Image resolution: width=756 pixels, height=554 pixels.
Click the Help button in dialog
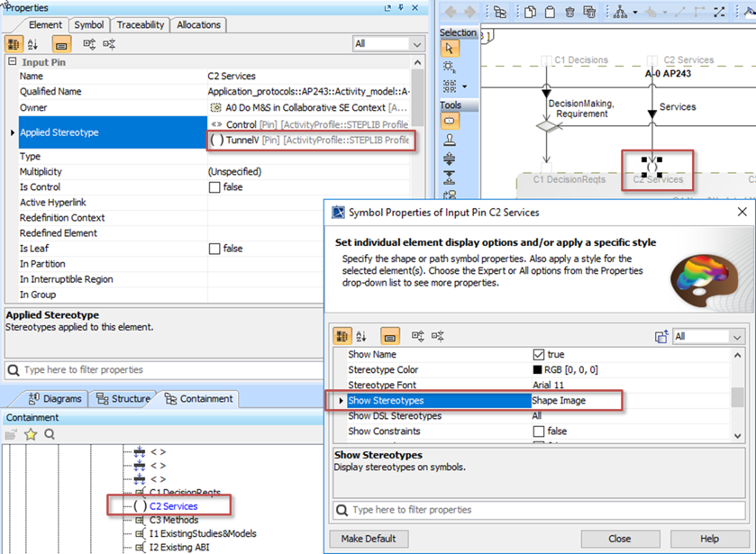click(x=709, y=539)
